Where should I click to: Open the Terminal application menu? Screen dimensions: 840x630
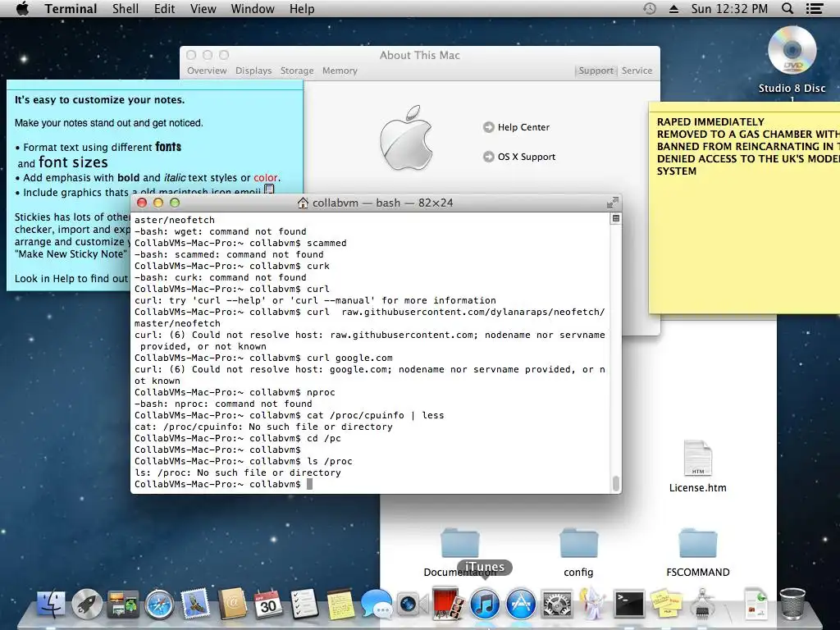click(71, 8)
